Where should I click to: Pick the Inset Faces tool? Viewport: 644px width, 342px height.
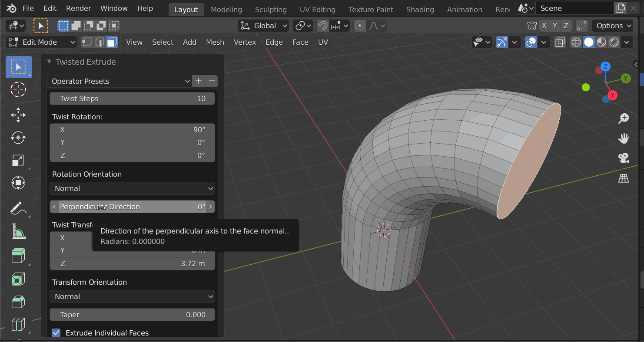pyautogui.click(x=18, y=279)
